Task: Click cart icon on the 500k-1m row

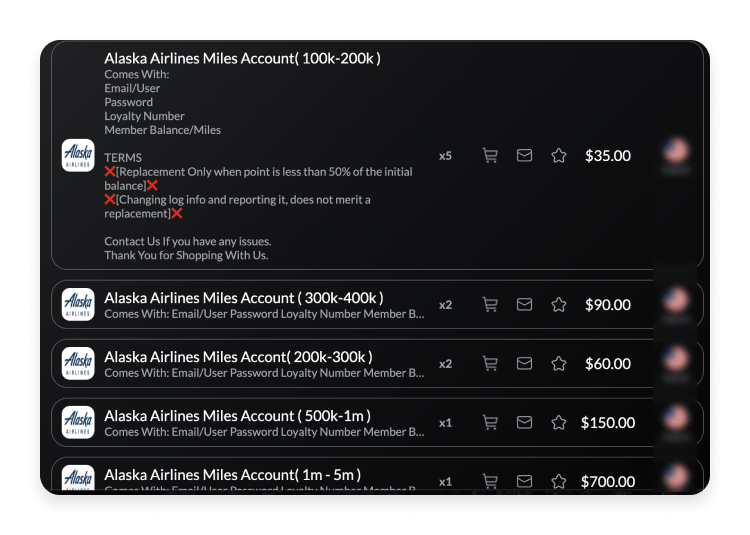Action: (x=490, y=423)
